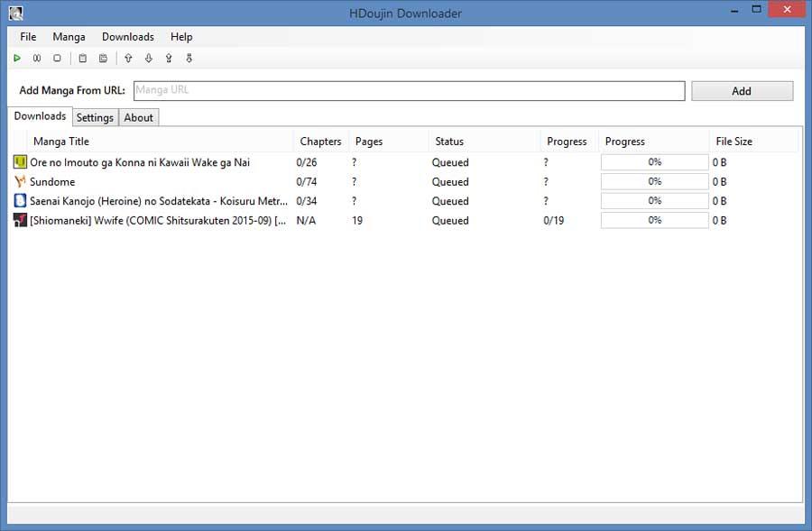
Task: Click the single clipboard paste icon
Action: [x=82, y=59]
